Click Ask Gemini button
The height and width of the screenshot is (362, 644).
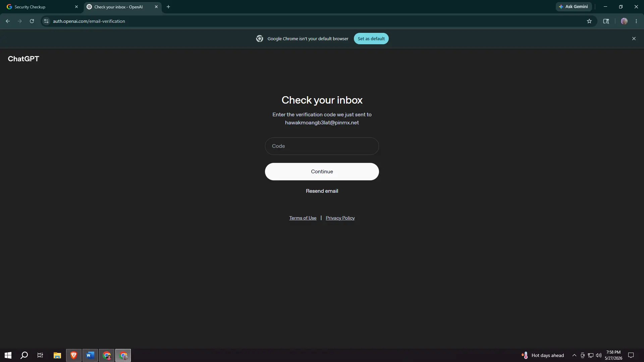click(x=574, y=7)
